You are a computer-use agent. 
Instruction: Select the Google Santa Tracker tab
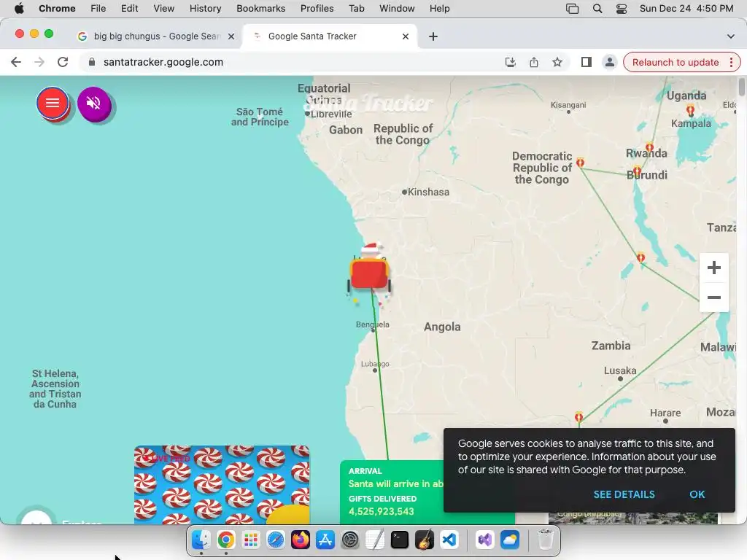(329, 36)
